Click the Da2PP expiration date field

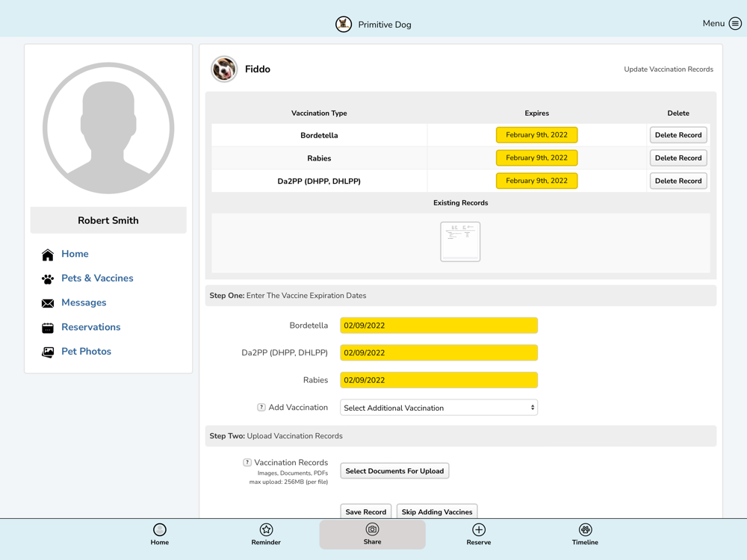pyautogui.click(x=438, y=352)
